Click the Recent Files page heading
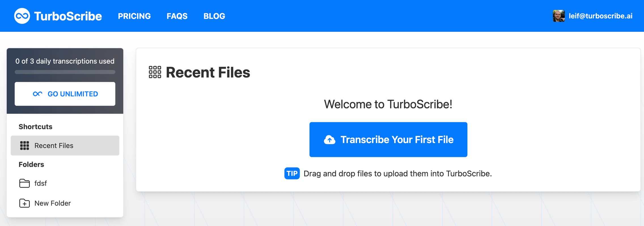 tap(208, 72)
